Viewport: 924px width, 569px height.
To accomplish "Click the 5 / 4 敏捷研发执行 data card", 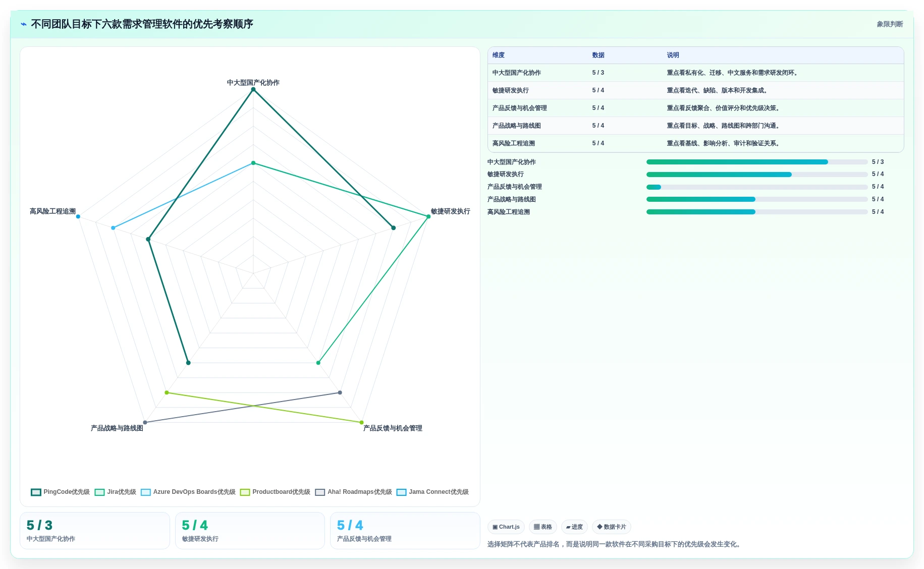I will (250, 531).
